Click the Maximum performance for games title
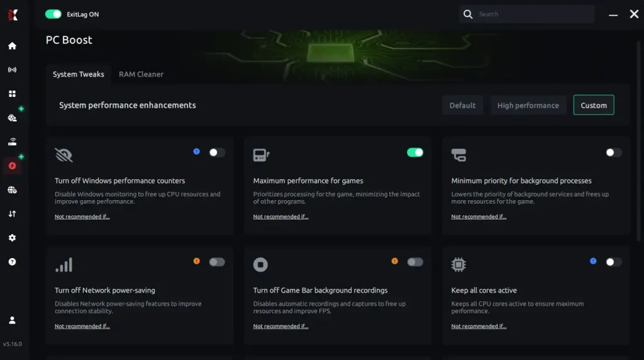The height and width of the screenshot is (360, 644). click(308, 181)
